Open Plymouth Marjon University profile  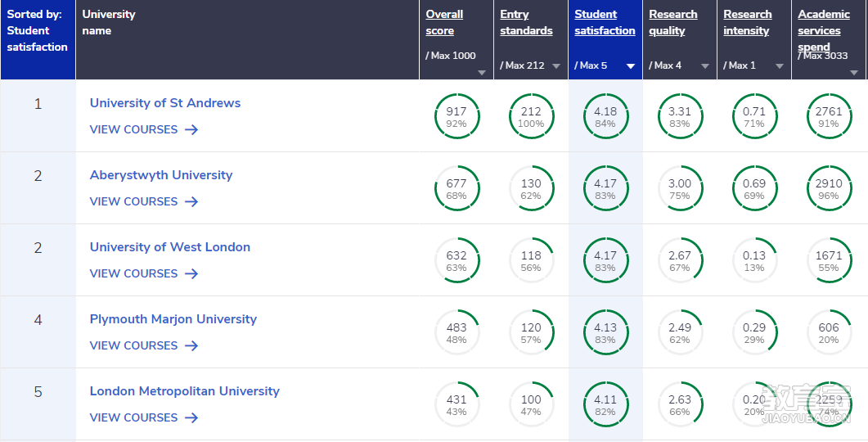173,319
